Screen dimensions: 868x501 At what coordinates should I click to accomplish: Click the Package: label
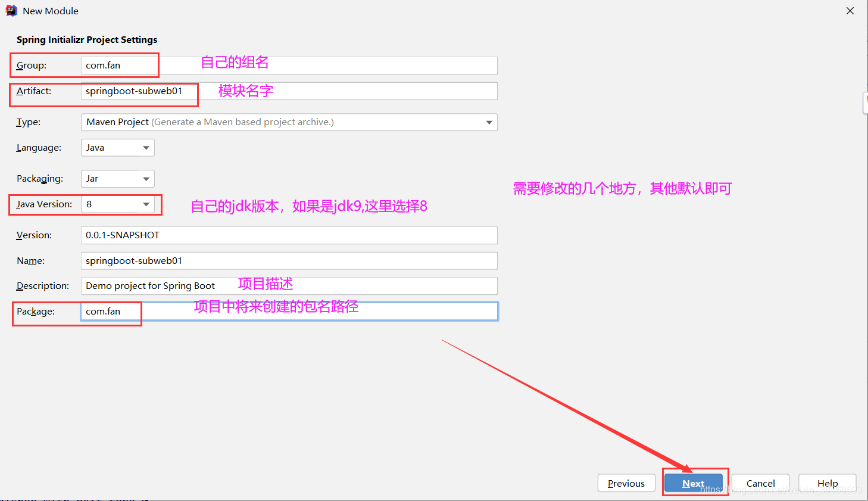click(x=36, y=312)
